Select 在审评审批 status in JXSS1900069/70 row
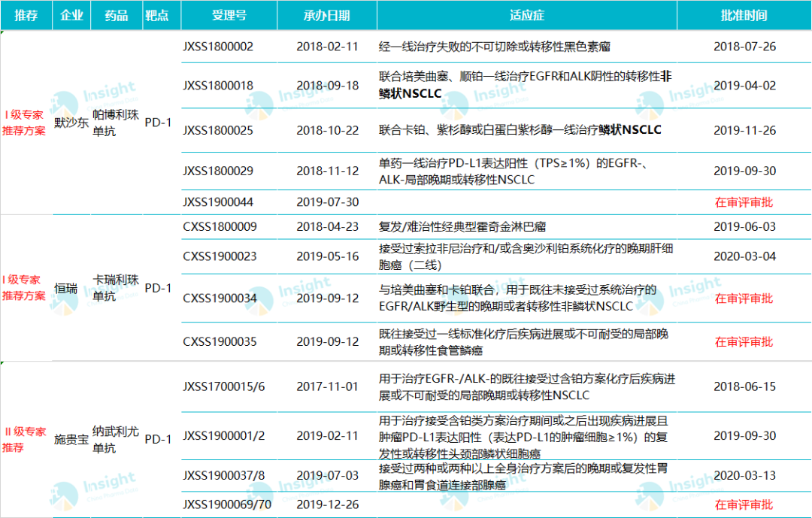Screen dimensions: 812x518 (744, 505)
